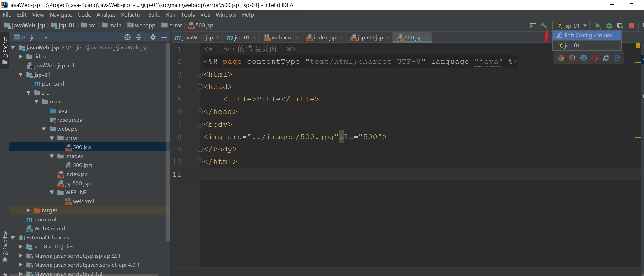Image resolution: width=644 pixels, height=276 pixels.
Task: Collapse the javaWeb-jsp root node
Action: point(13,47)
